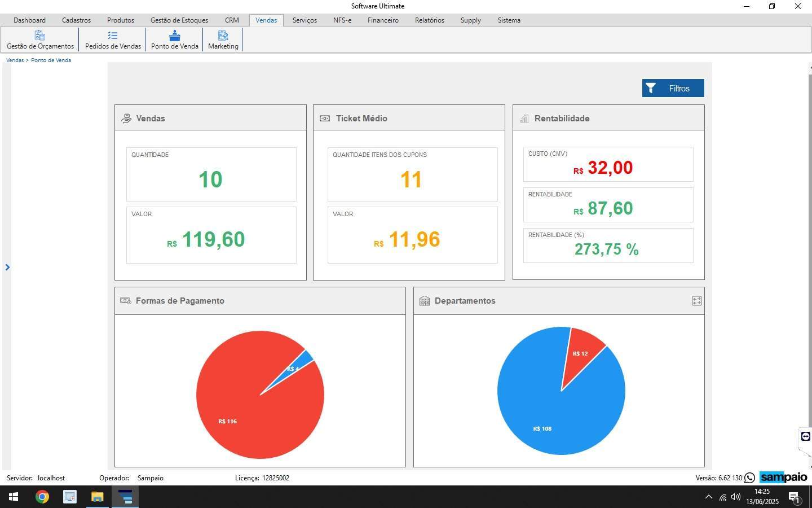Show hidden system tray icons

point(709,497)
